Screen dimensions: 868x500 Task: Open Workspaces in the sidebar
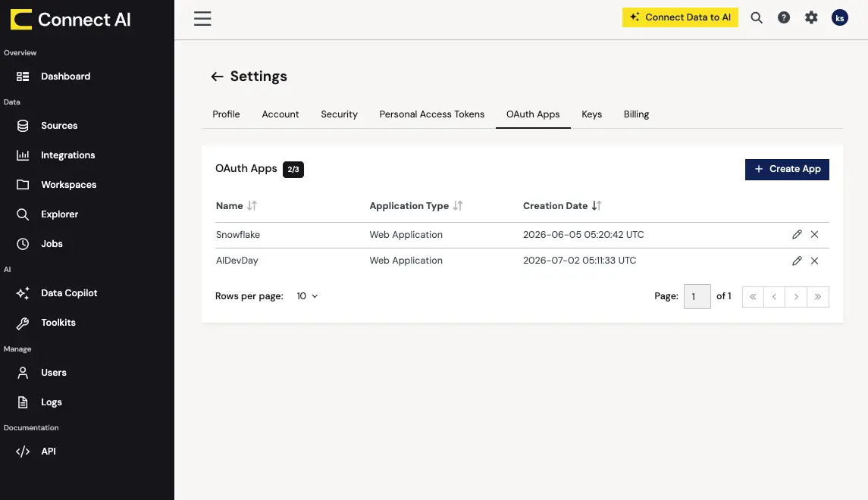point(69,185)
